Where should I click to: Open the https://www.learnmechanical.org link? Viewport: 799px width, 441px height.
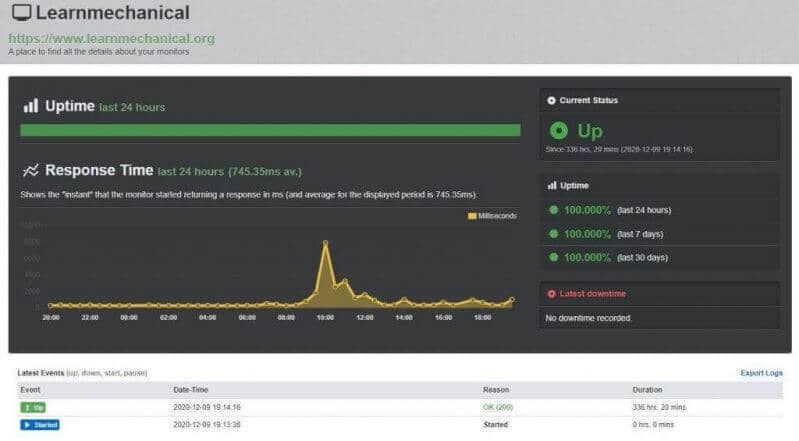click(x=112, y=38)
